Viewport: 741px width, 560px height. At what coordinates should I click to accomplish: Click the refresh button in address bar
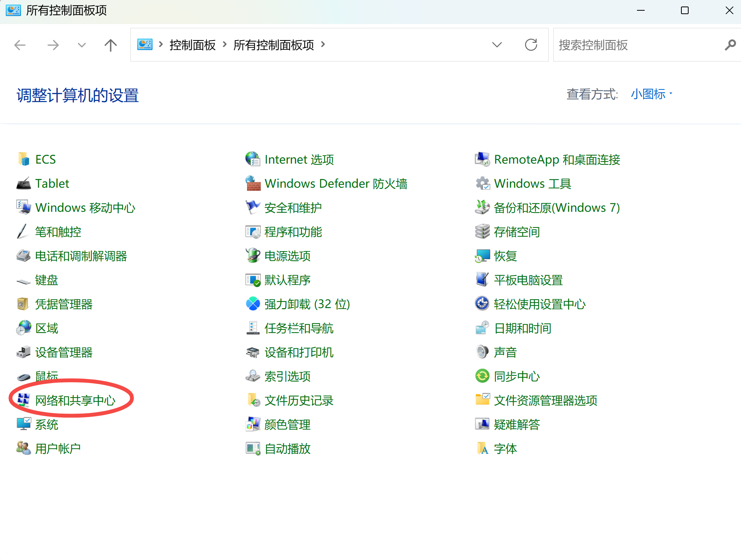click(531, 45)
